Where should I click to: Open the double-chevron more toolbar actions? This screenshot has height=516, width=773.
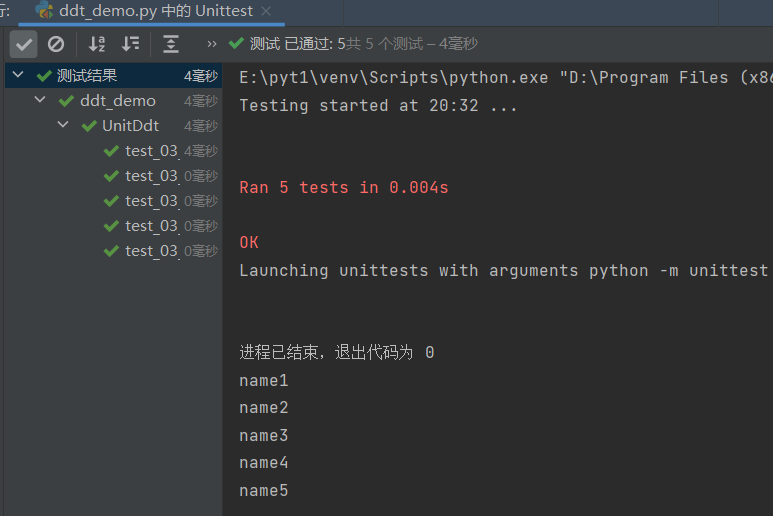coord(211,44)
